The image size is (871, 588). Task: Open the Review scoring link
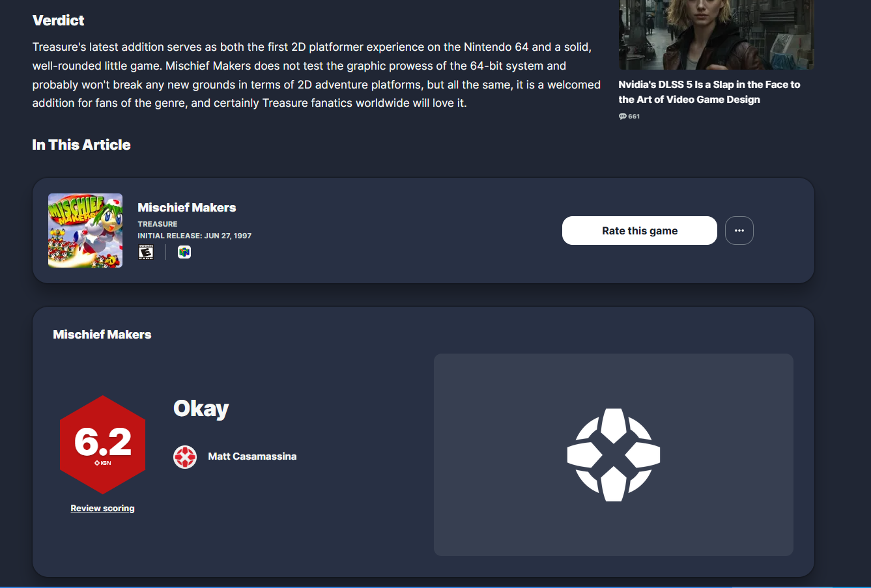pos(103,509)
